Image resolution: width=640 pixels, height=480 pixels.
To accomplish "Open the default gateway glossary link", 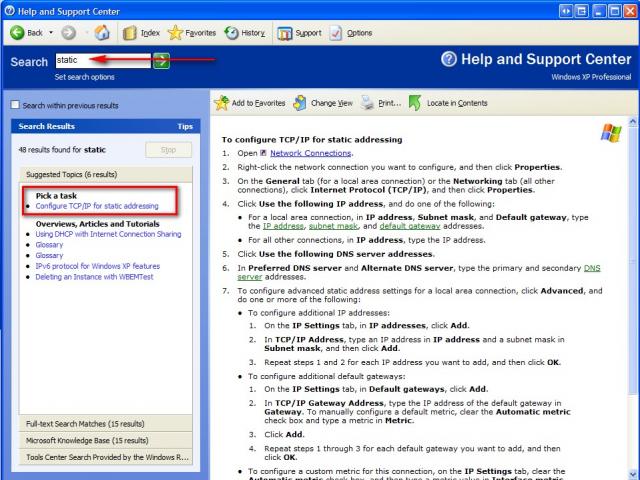I will coord(410,226).
